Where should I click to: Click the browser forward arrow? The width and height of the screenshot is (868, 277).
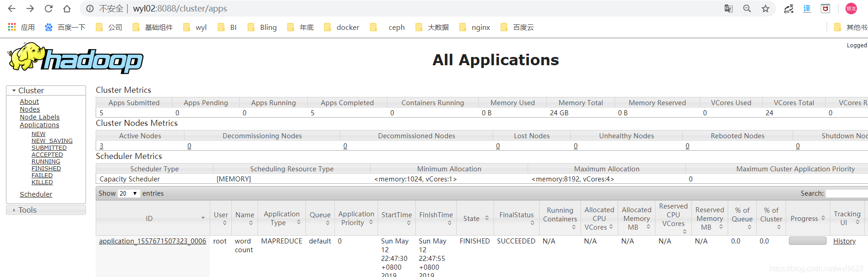tap(30, 9)
